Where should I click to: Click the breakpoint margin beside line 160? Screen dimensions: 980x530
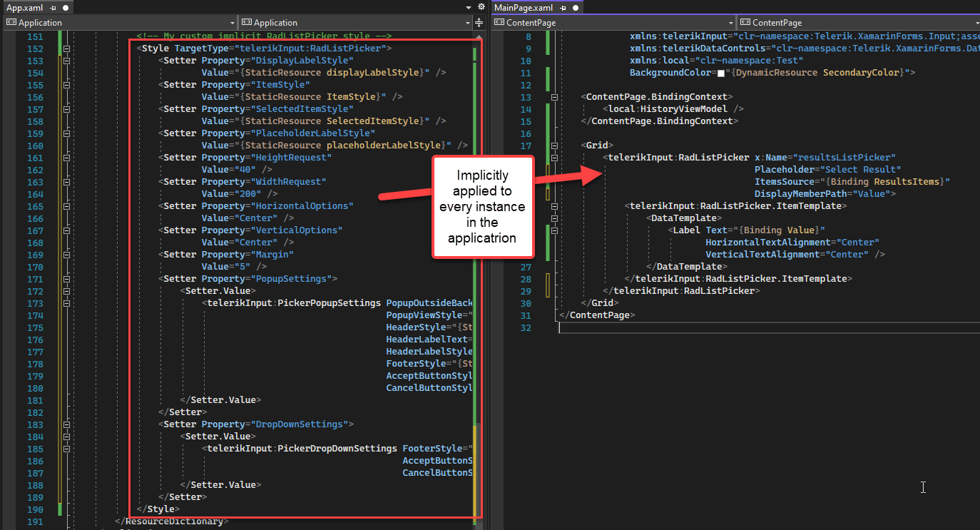(x=7, y=145)
